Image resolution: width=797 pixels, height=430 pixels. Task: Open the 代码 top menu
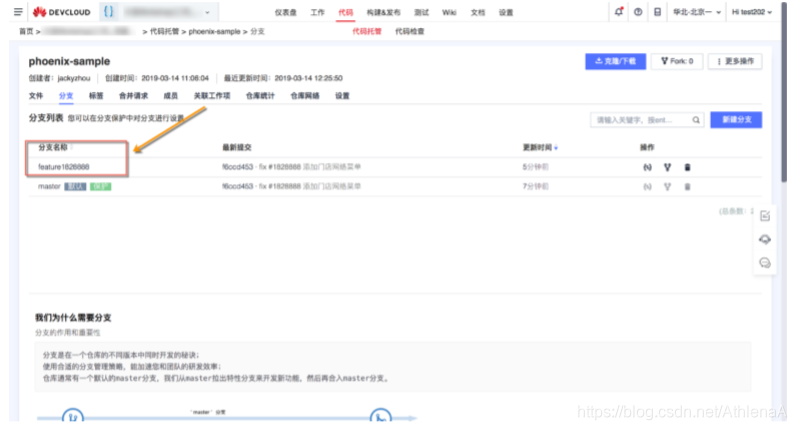click(346, 12)
